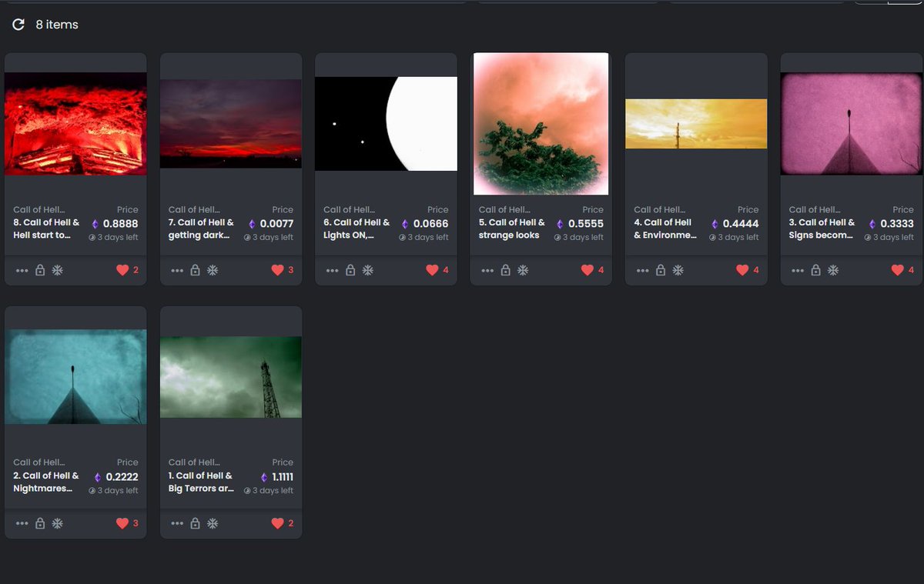Open the three-dot menu on card 4 Environment
Image resolution: width=924 pixels, height=584 pixels.
pos(642,271)
